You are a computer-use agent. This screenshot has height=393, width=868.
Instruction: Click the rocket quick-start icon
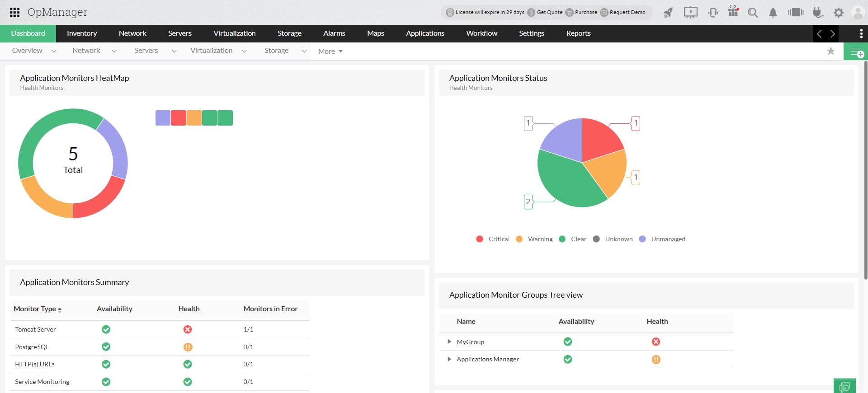click(668, 13)
